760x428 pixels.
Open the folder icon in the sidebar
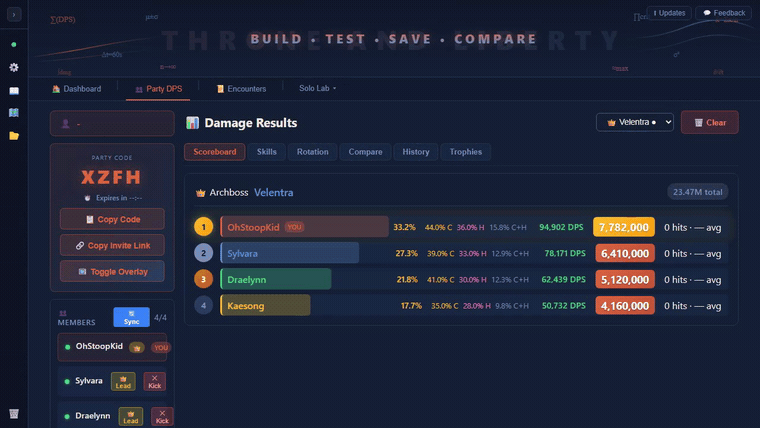pos(14,136)
